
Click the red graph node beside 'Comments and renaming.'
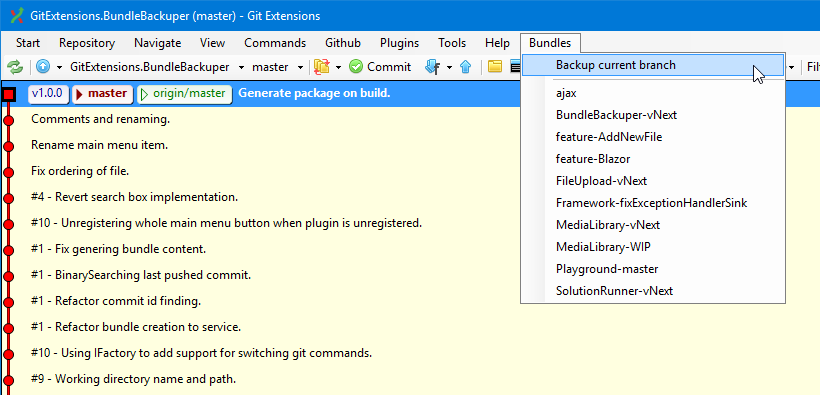point(8,121)
